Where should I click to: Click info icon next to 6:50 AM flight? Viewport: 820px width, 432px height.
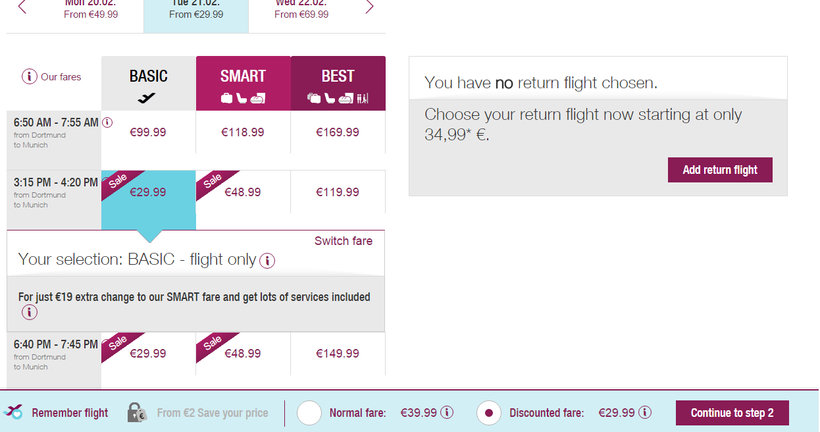(107, 123)
